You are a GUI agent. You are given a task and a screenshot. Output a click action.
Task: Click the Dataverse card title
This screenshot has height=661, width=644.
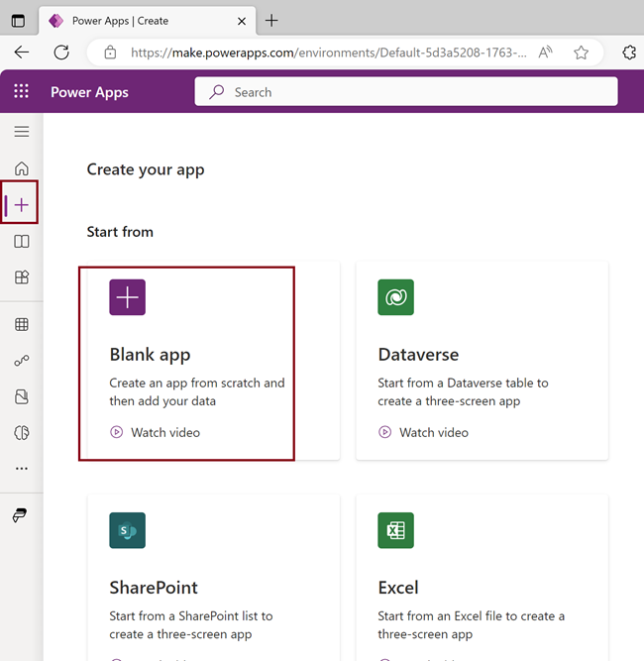click(418, 355)
